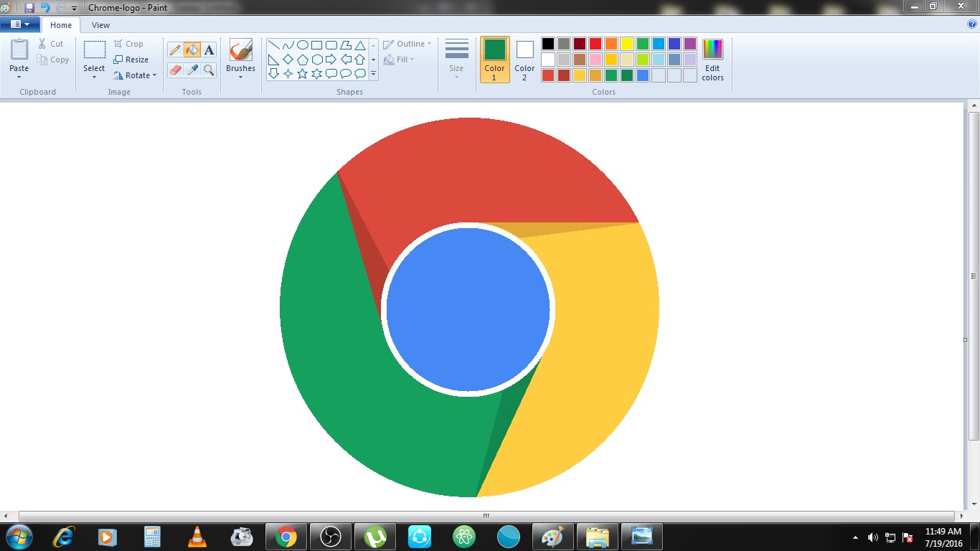
Task: Activate the Fill with color bucket
Action: coord(192,50)
